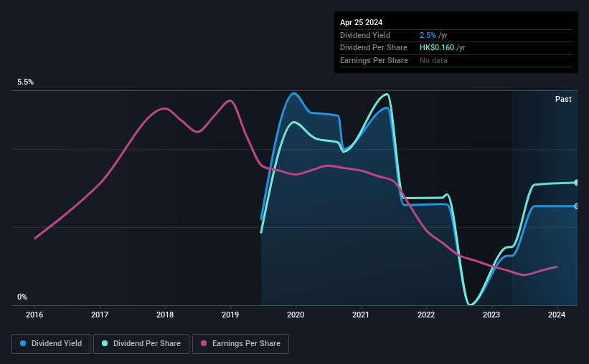
Task: Click the HK$0.160 dividend per share value
Action: [437, 48]
